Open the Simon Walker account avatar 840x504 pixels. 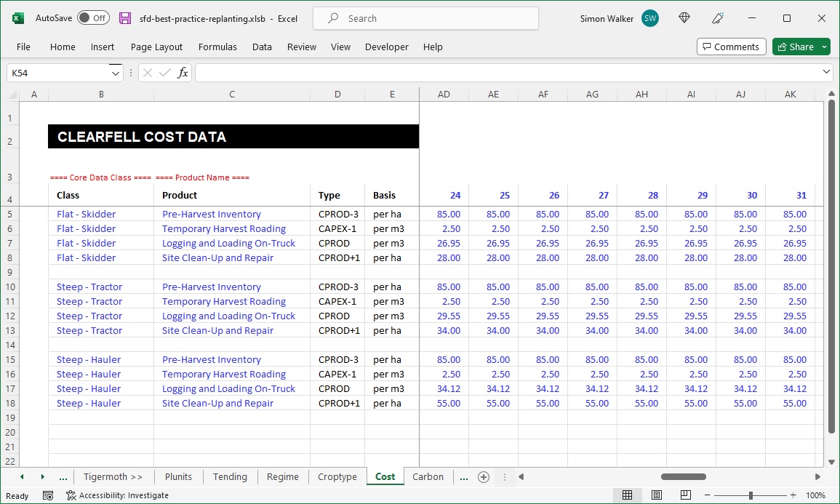coord(650,18)
